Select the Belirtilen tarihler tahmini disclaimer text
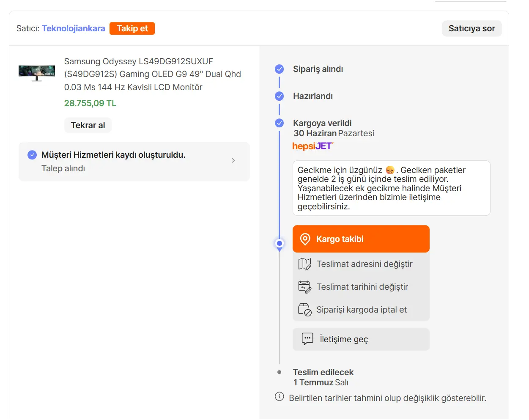Image resolution: width=529 pixels, height=420 pixels. click(x=387, y=398)
